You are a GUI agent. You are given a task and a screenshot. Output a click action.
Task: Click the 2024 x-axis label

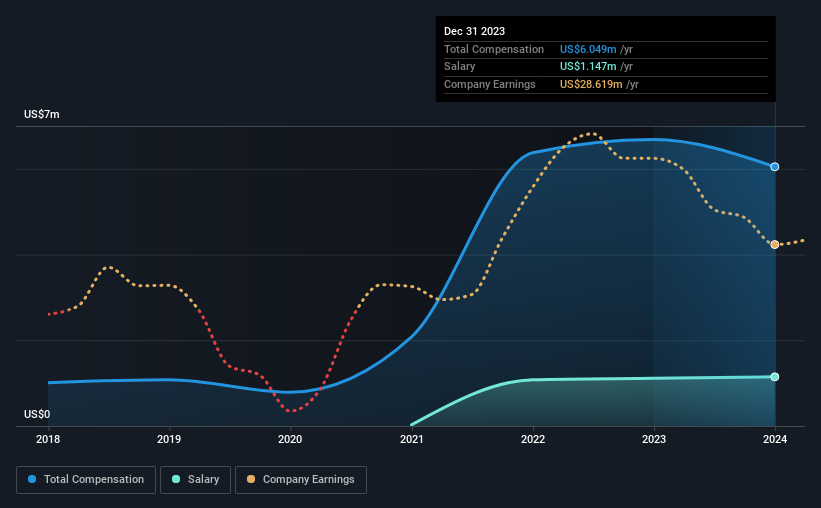pyautogui.click(x=775, y=439)
